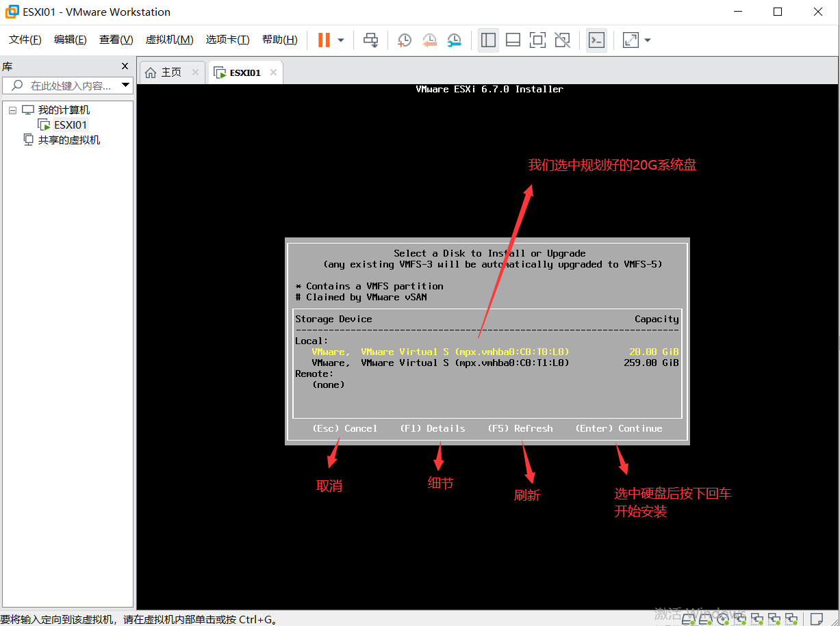Open the 文件(F) menu
The width and height of the screenshot is (840, 626).
(x=25, y=40)
